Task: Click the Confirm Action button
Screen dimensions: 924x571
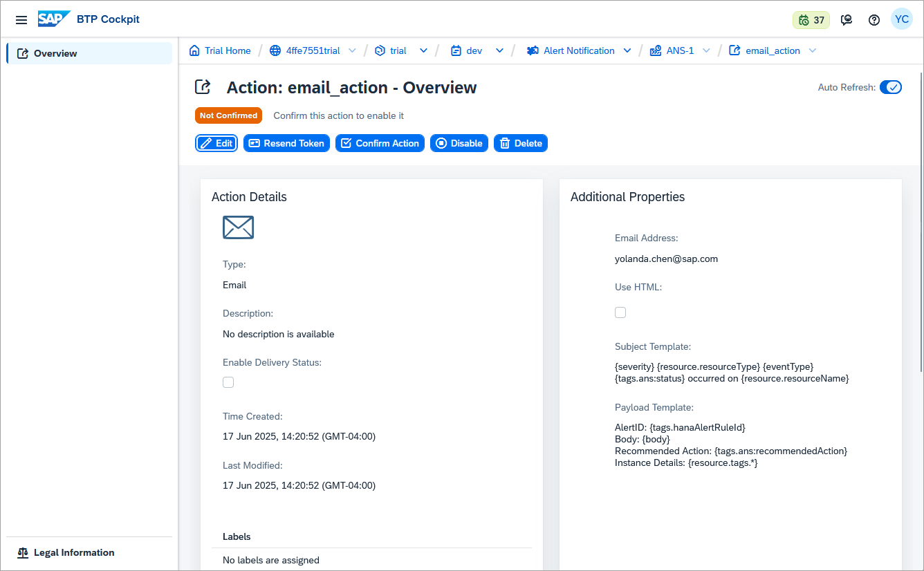Action: (380, 143)
